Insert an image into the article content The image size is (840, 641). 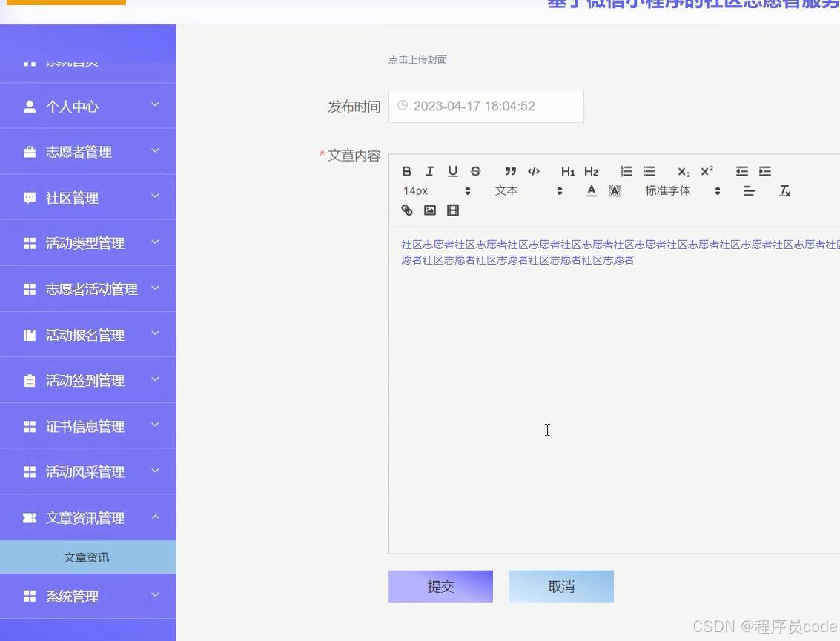click(430, 210)
